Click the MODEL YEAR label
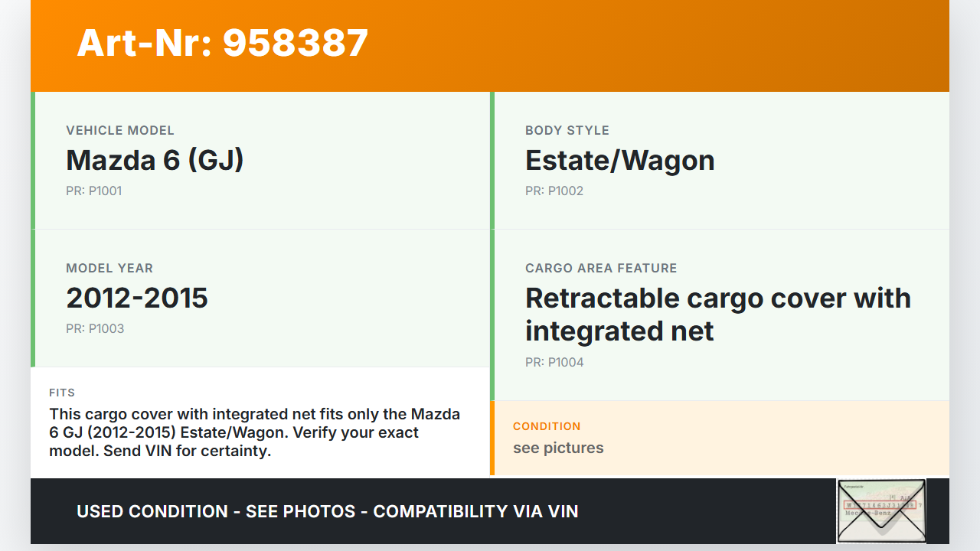The image size is (980, 551). (x=109, y=268)
